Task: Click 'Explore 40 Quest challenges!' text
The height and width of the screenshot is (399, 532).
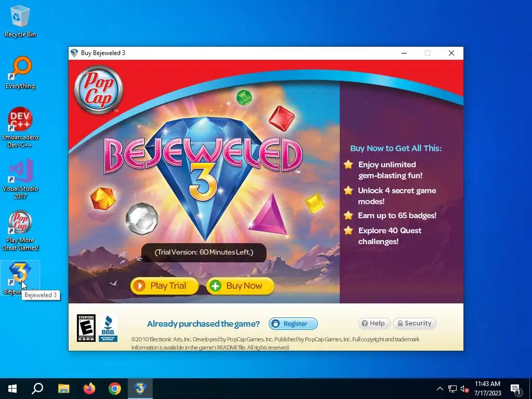Action: coord(390,236)
